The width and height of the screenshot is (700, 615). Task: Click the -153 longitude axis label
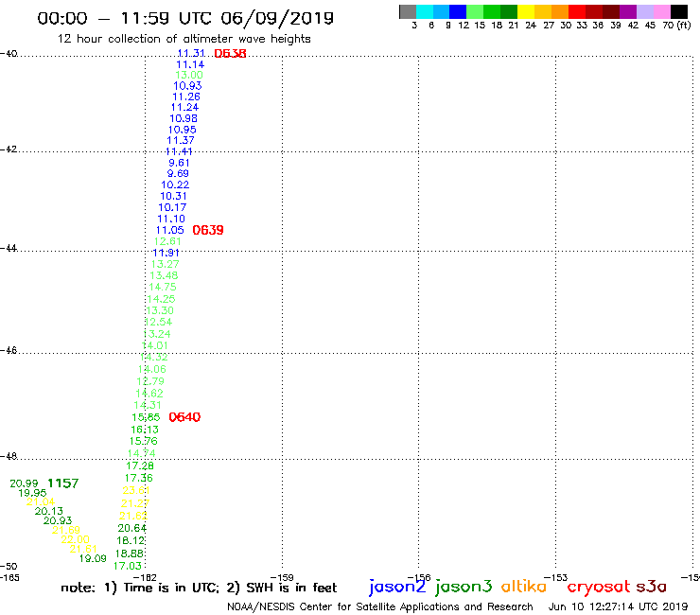pyautogui.click(x=556, y=578)
